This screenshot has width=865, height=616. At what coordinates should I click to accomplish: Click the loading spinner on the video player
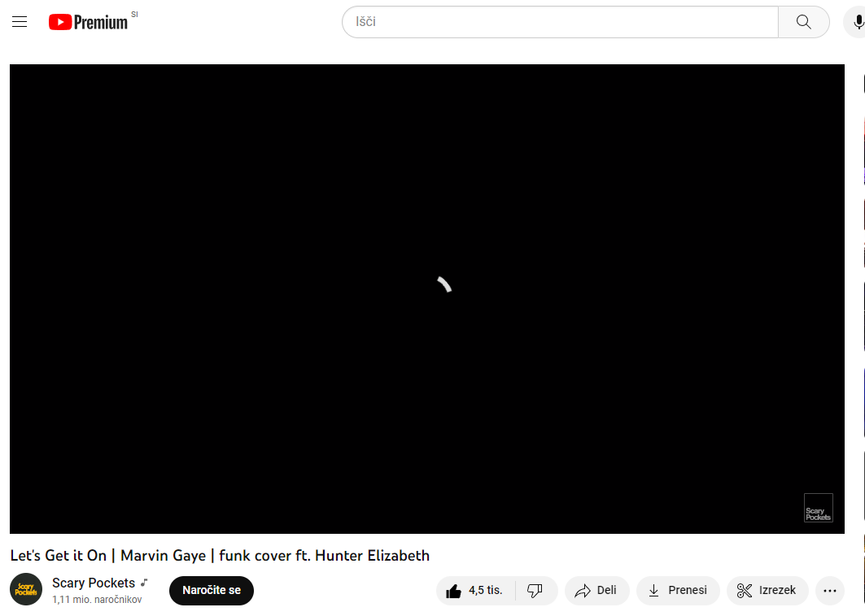click(x=443, y=285)
